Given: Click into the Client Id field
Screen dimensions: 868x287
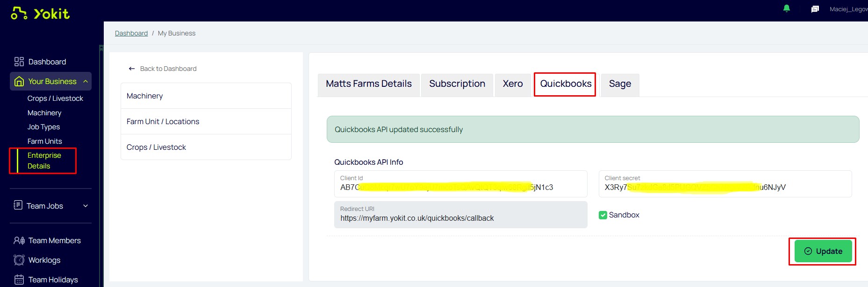Looking at the screenshot, I should coord(460,184).
